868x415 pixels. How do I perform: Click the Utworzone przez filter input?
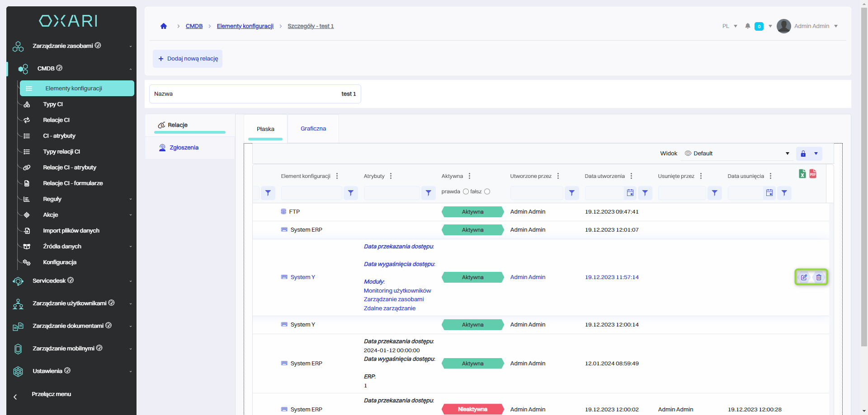[536, 193]
